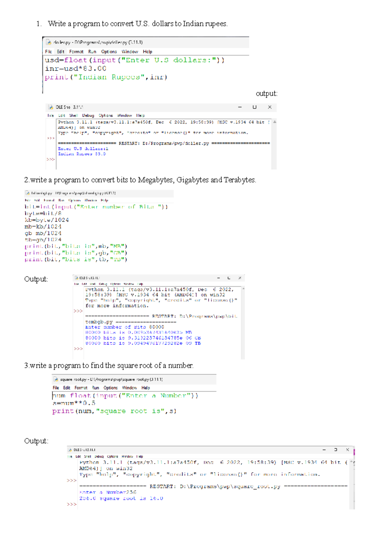
Task: Click the Python icon in square root.py title bar
Action: (x=56, y=379)
